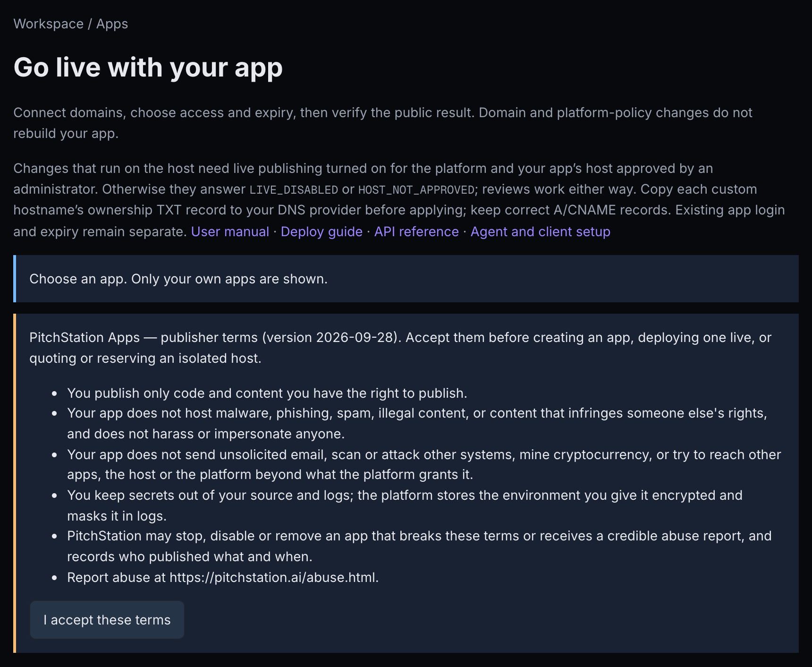Click the Choose an app notice banner
Screen dimensions: 812x667
pos(406,279)
